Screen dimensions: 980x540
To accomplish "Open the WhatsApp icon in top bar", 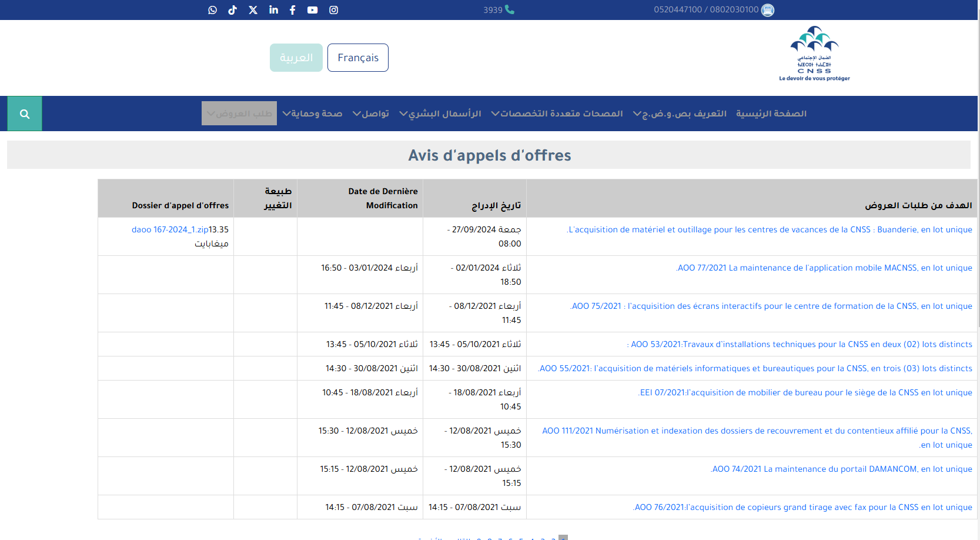I will 213,10.
